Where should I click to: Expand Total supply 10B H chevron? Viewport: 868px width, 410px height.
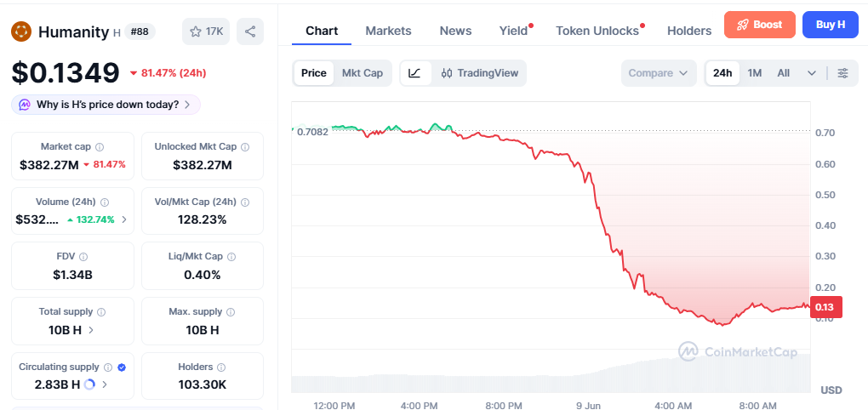pos(91,330)
